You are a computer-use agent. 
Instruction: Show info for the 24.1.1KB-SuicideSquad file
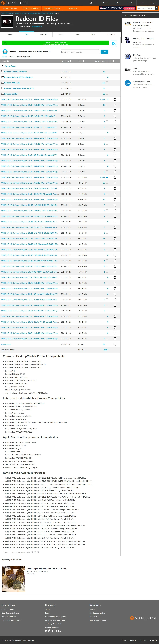(115, 189)
